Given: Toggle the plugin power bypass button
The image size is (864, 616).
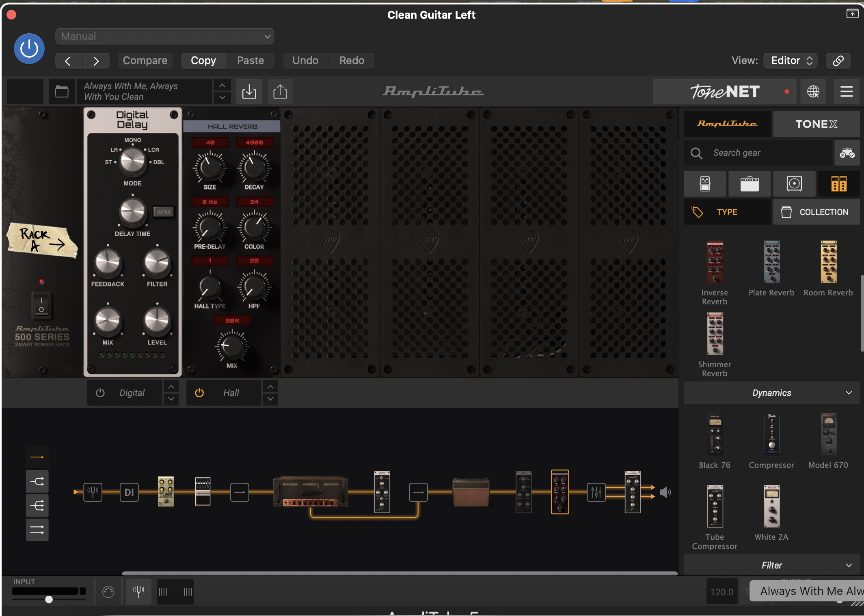Looking at the screenshot, I should pyautogui.click(x=29, y=49).
